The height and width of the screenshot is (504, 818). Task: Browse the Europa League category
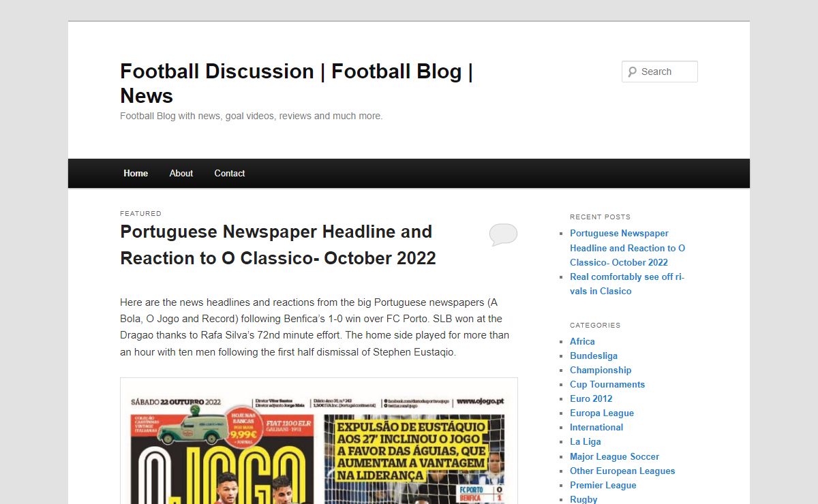(602, 413)
